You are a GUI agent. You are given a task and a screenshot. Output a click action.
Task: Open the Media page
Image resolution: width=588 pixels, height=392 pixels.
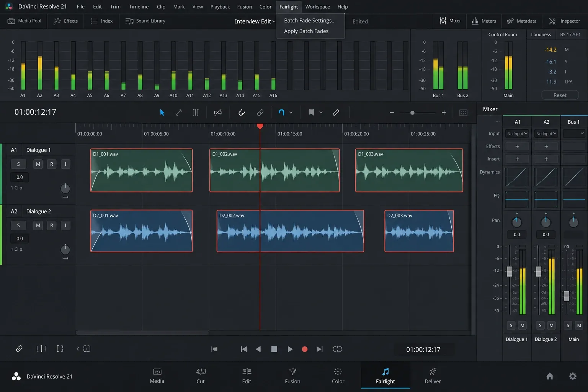point(157,376)
